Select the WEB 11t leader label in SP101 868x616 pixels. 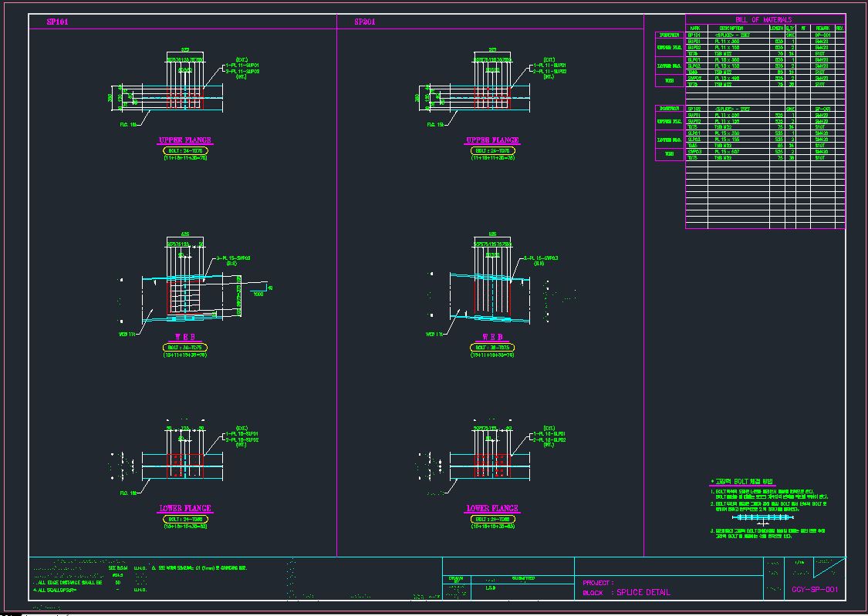127,334
